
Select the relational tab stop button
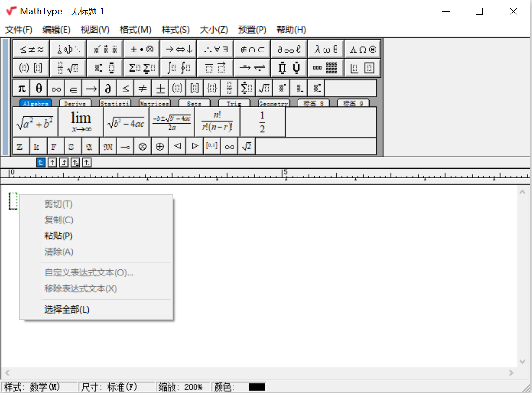pyautogui.click(x=75, y=163)
